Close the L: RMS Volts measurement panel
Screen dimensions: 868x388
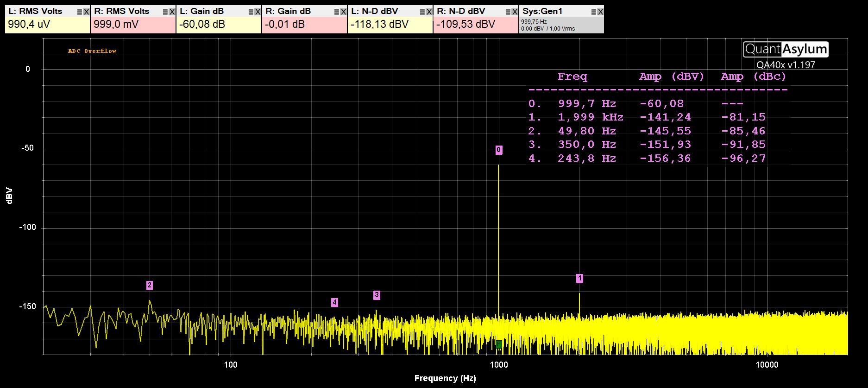pos(86,12)
